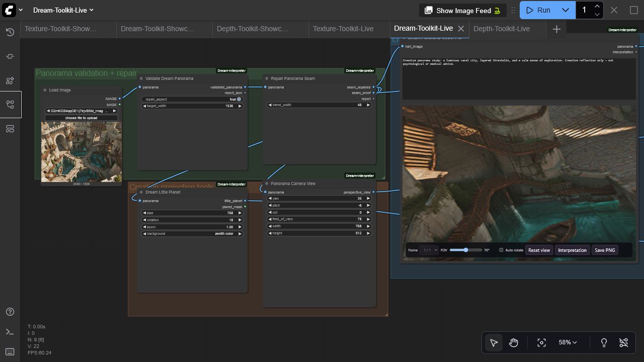The image size is (644, 362).
Task: Open the 58% zoom level dropdown
Action: click(x=568, y=342)
